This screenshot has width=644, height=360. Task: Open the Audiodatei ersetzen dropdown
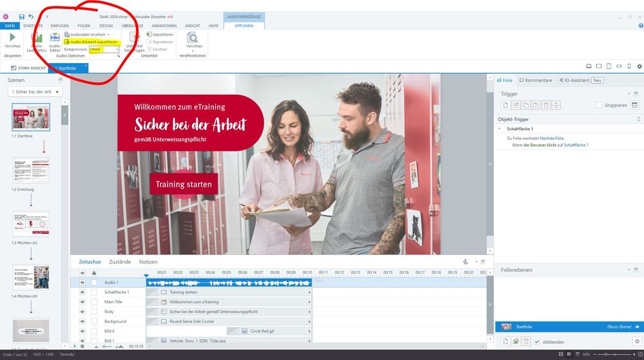[87, 35]
